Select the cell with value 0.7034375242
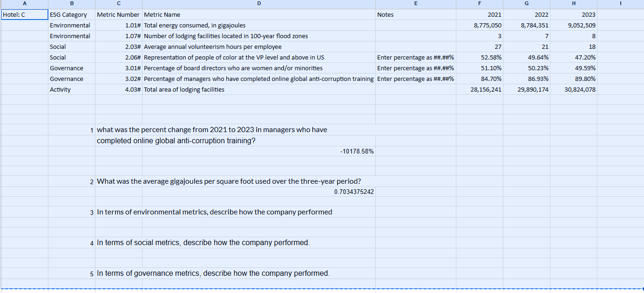The width and height of the screenshot is (644, 293). [x=355, y=191]
